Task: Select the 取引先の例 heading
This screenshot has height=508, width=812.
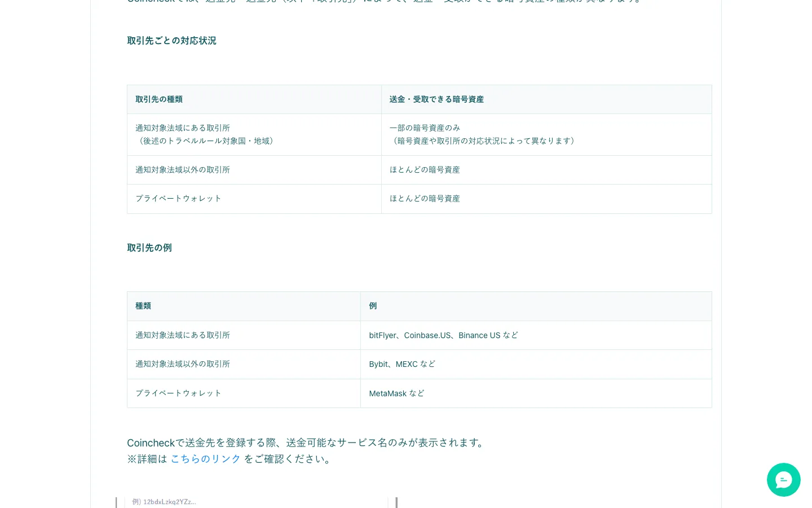Action: tap(149, 248)
